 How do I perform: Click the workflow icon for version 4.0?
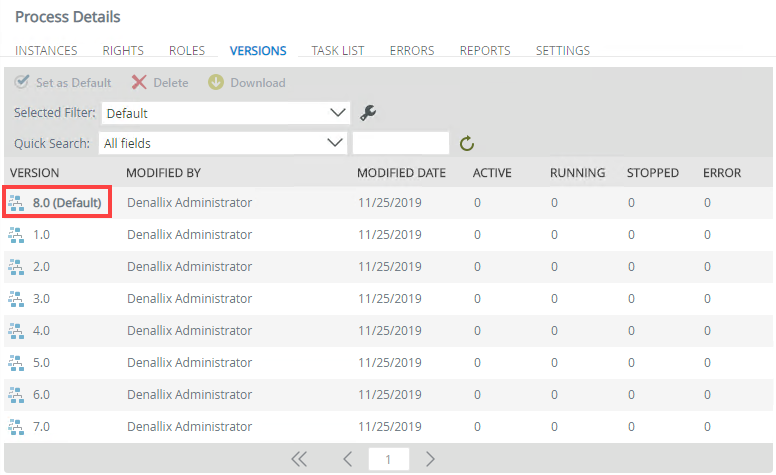16,331
